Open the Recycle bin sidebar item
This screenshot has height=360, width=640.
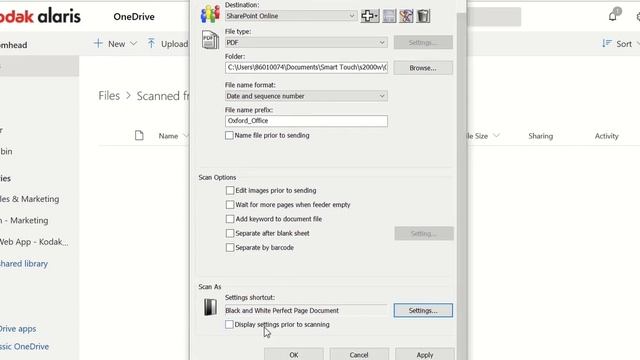(6, 151)
